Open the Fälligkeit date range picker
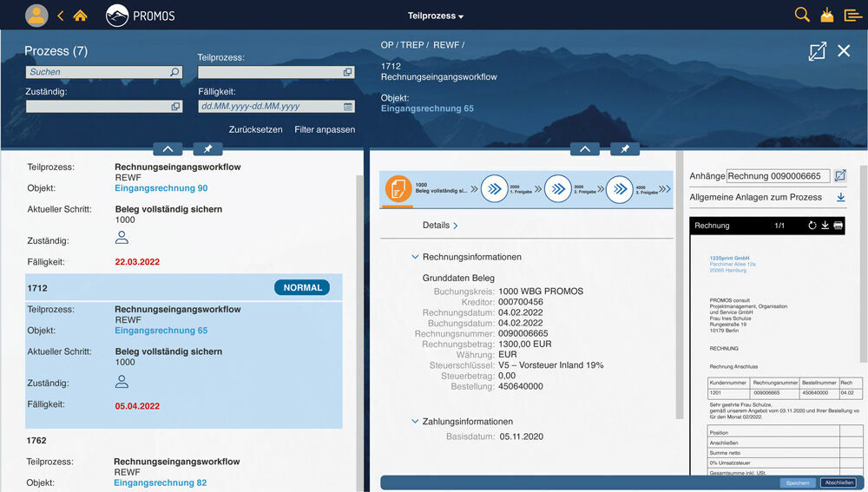The image size is (868, 492). point(348,107)
